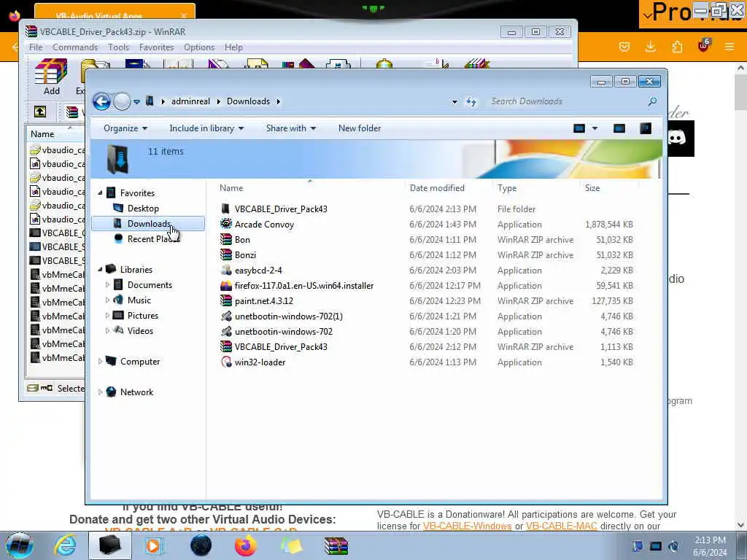
Task: Switch to WinRAR on the taskbar
Action: tap(336, 545)
